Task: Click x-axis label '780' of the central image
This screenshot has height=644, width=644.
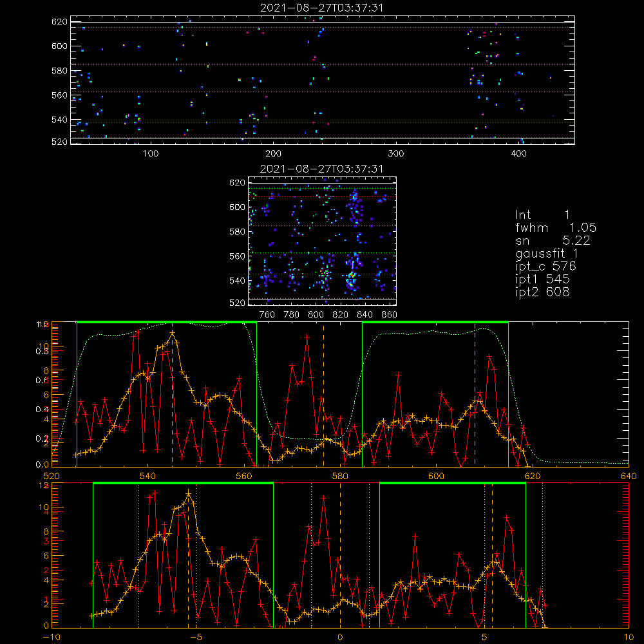Action: point(292,315)
